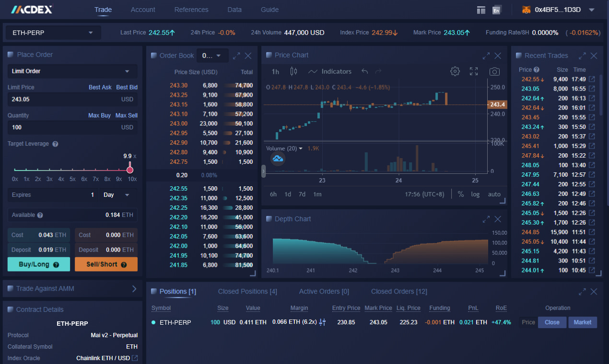This screenshot has width=609, height=364.
Task: Open the Expires Day unit dropdown
Action: 117,195
